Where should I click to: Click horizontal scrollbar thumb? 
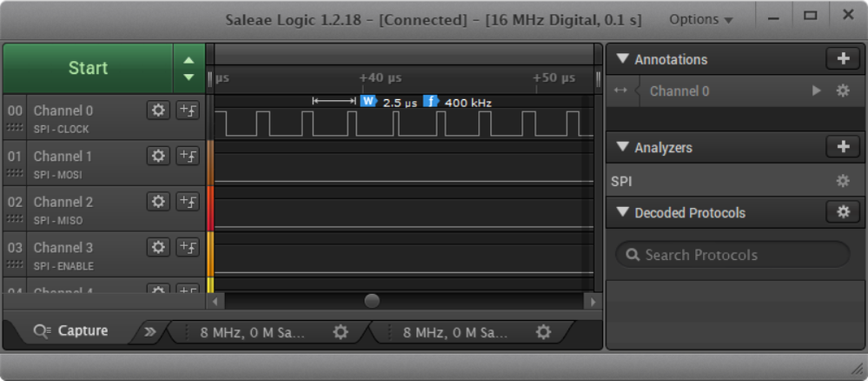[x=372, y=301]
